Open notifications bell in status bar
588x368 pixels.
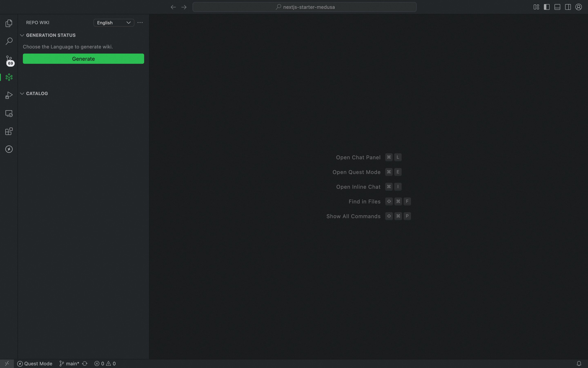pos(579,363)
